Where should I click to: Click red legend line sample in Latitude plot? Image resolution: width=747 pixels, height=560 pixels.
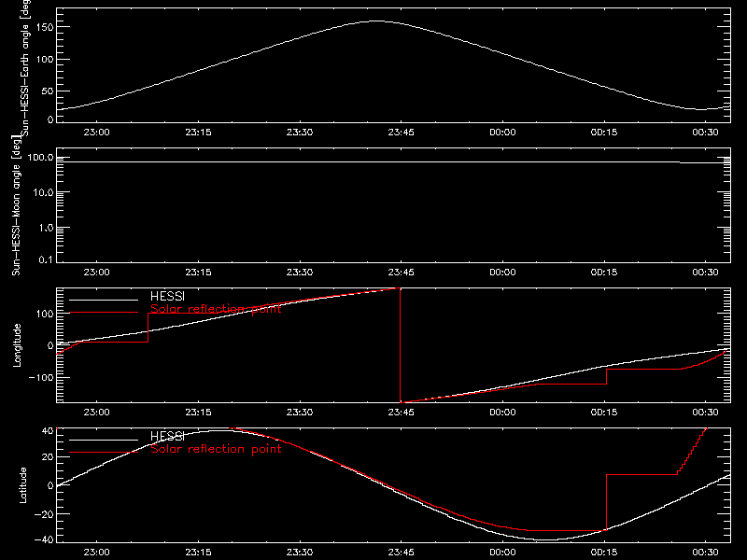point(104,453)
